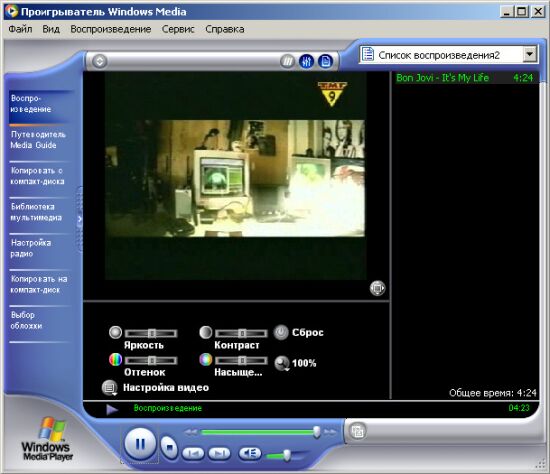This screenshot has height=474, width=550.
Task: Click the green seek bar
Action: [259, 432]
